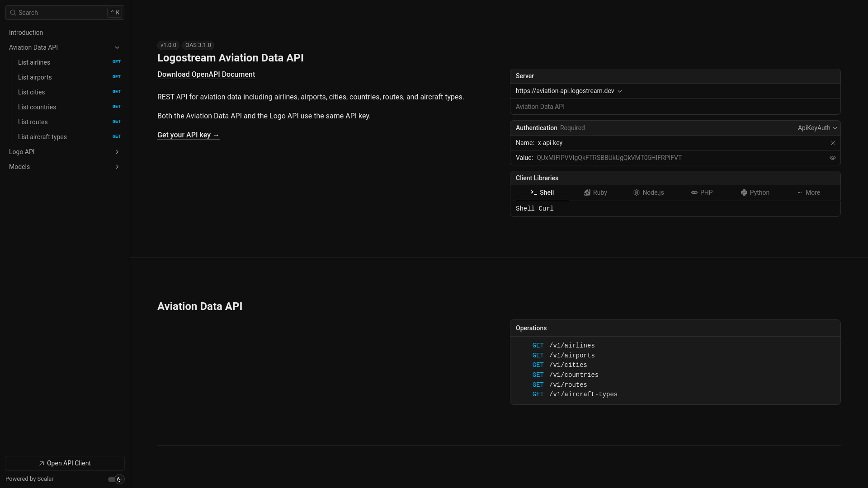Click the OAS 3.1.0 badge

pyautogui.click(x=198, y=45)
